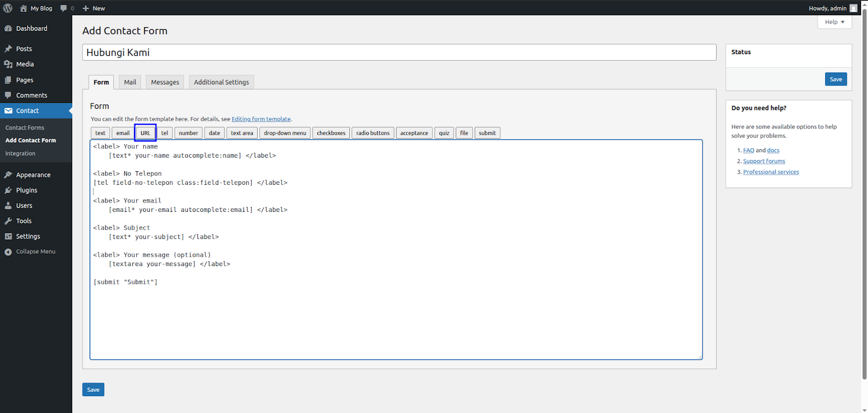The image size is (868, 413).
Task: Click the Plugins plug icon
Action: pyautogui.click(x=8, y=190)
